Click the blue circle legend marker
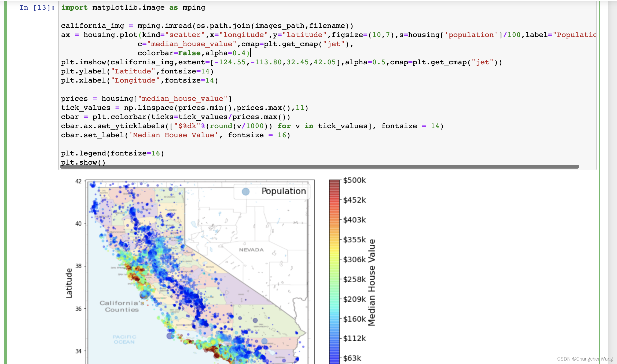 point(245,191)
